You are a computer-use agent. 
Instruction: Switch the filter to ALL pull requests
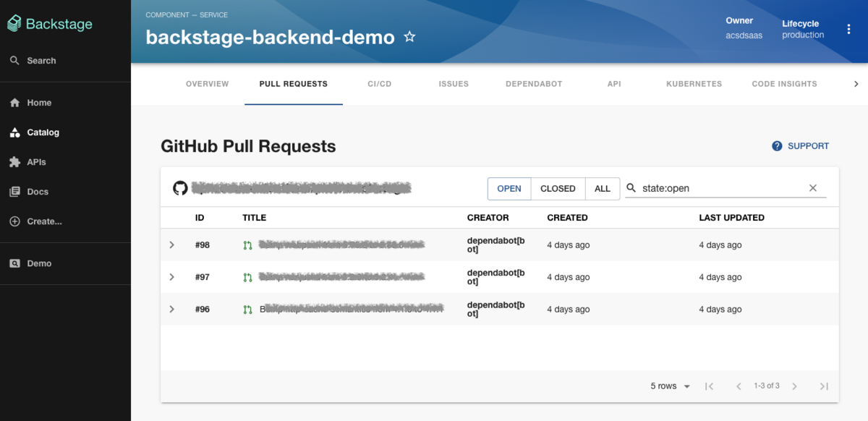tap(603, 188)
